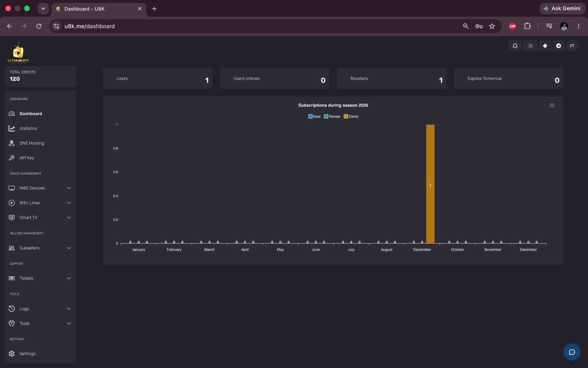Click the Smart TV 4K icon
This screenshot has height=368, width=588.
click(12, 217)
